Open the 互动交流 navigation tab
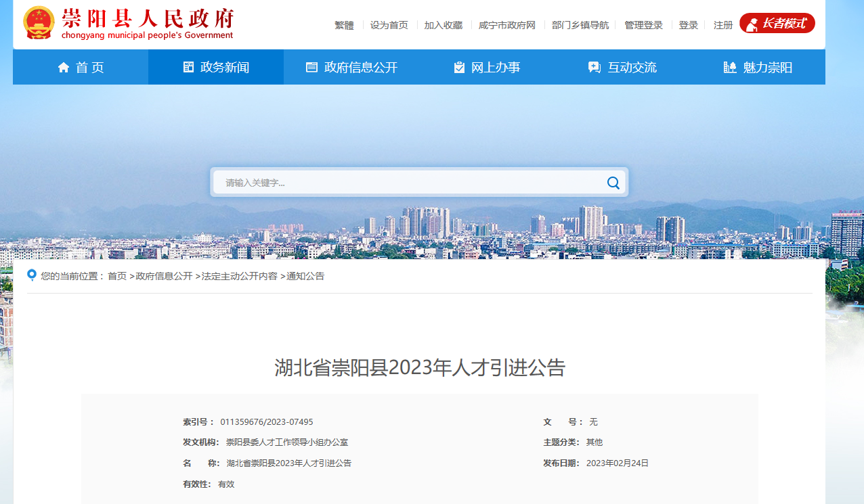The width and height of the screenshot is (864, 504). click(x=622, y=67)
